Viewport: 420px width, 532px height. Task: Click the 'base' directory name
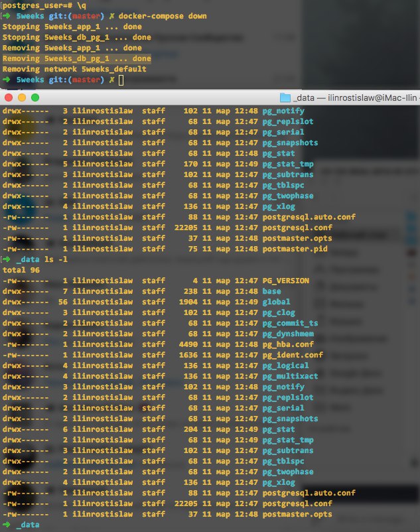click(x=271, y=291)
